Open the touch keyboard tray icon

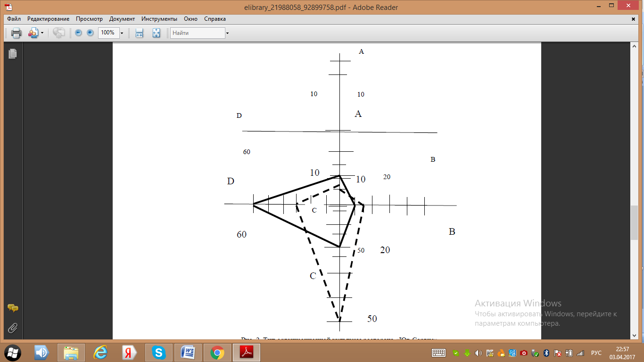pos(439,353)
